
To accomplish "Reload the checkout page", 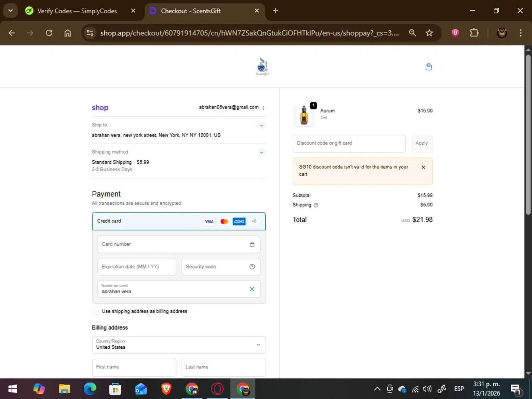I will [x=49, y=33].
